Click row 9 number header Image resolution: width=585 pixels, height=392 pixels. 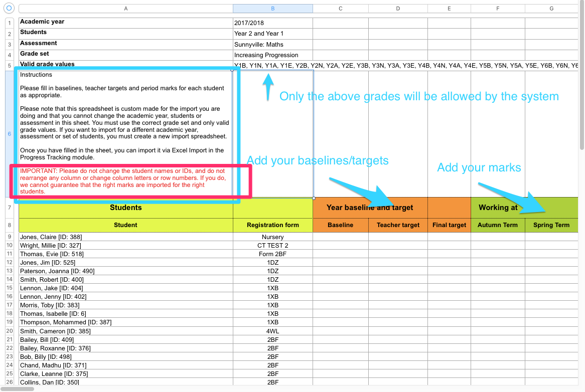point(10,237)
